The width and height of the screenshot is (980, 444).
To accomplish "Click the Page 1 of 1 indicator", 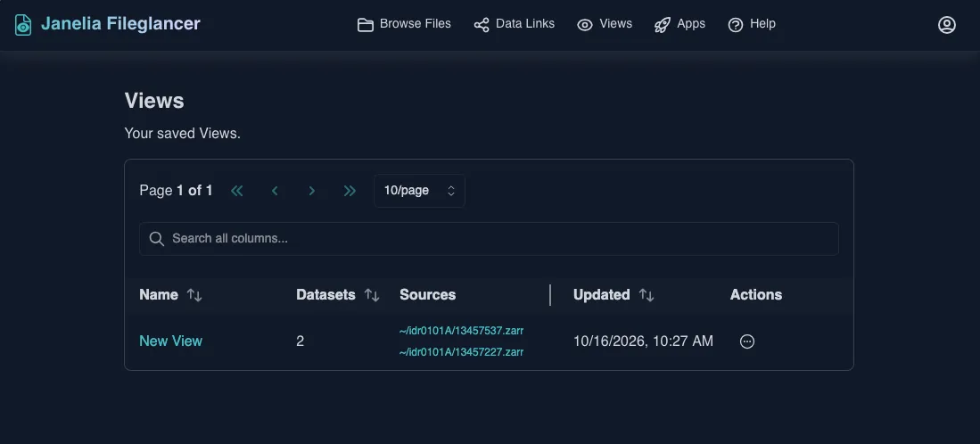I will click(176, 191).
